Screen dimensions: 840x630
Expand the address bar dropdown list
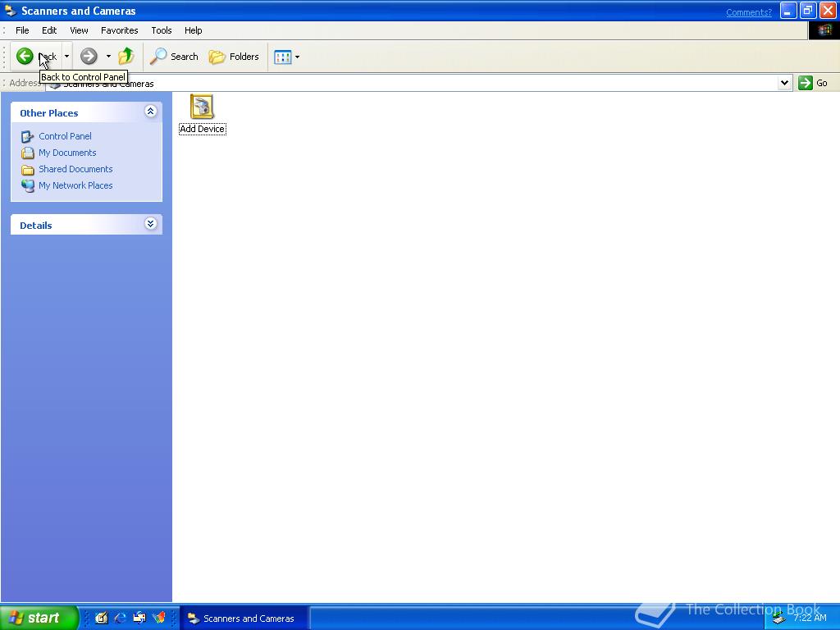(x=785, y=83)
